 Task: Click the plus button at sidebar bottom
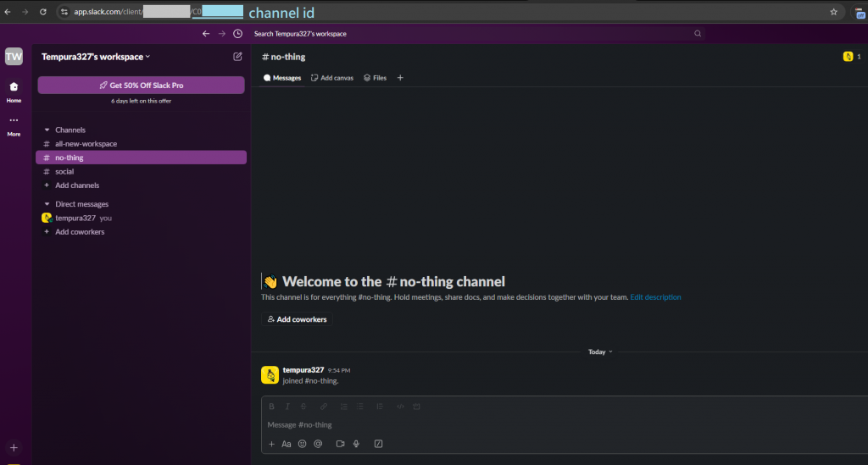14,448
